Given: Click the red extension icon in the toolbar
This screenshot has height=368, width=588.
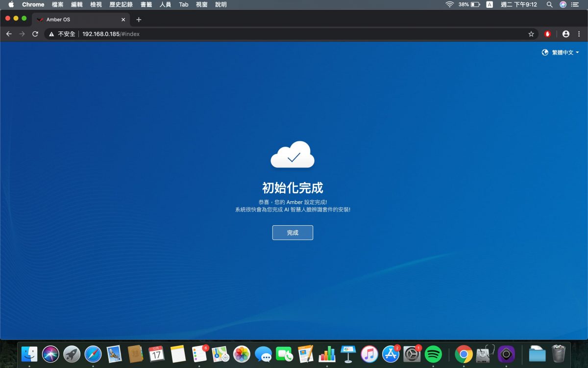Looking at the screenshot, I should pos(548,34).
